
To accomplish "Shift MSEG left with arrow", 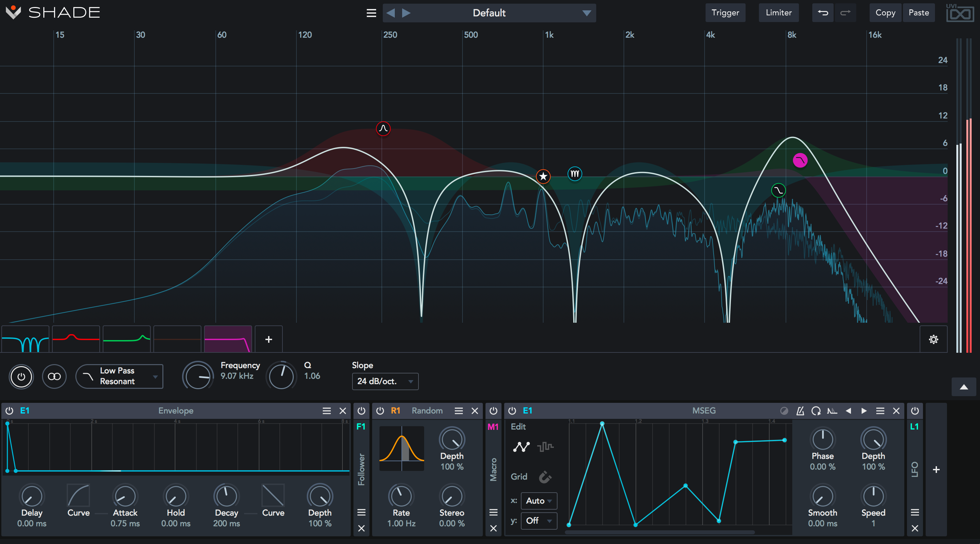I will [848, 411].
